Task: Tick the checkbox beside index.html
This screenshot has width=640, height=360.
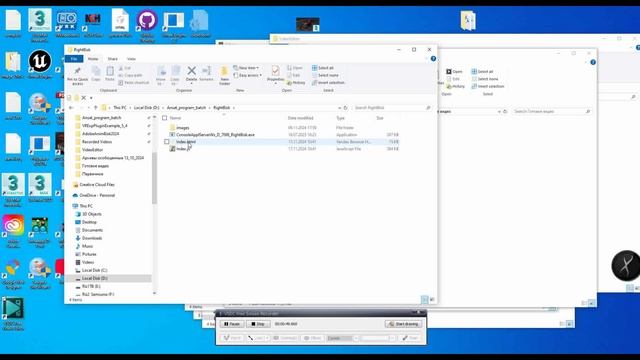Action: pyautogui.click(x=167, y=142)
